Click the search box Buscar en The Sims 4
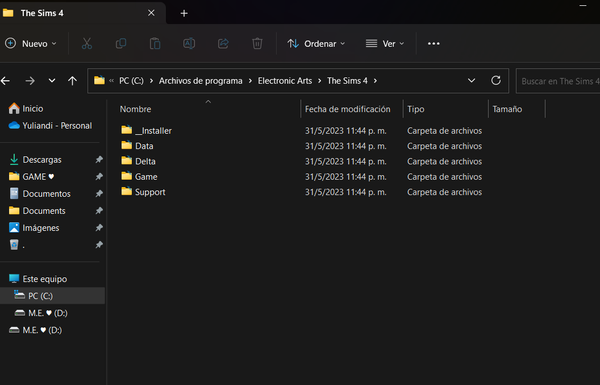600x385 pixels. pyautogui.click(x=558, y=81)
